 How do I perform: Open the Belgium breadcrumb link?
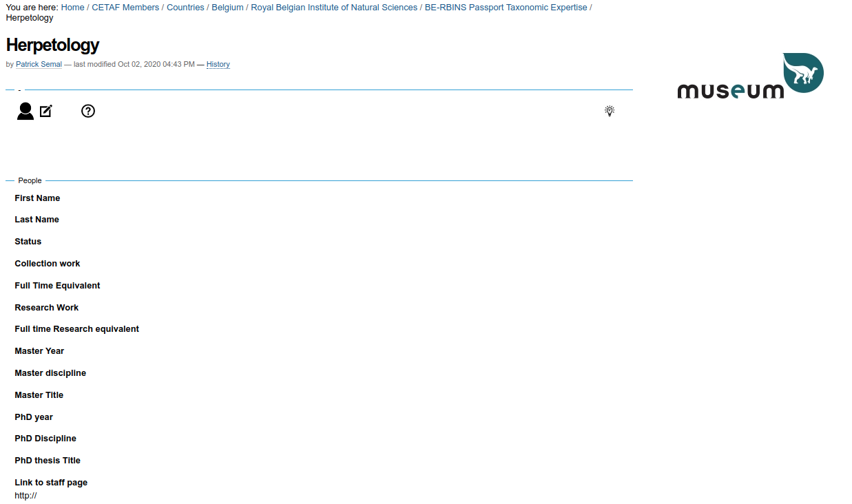click(x=227, y=8)
